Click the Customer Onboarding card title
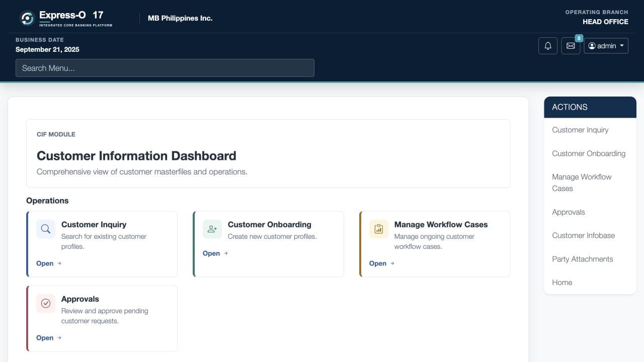644x362 pixels. pos(270,225)
